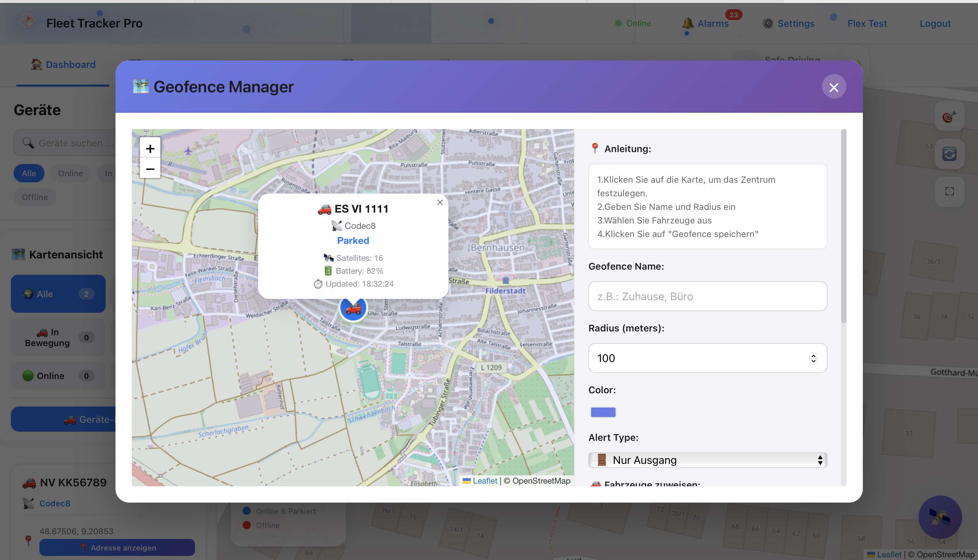
Task: Click the geofence panel vertical scrollbar
Action: coord(844,227)
